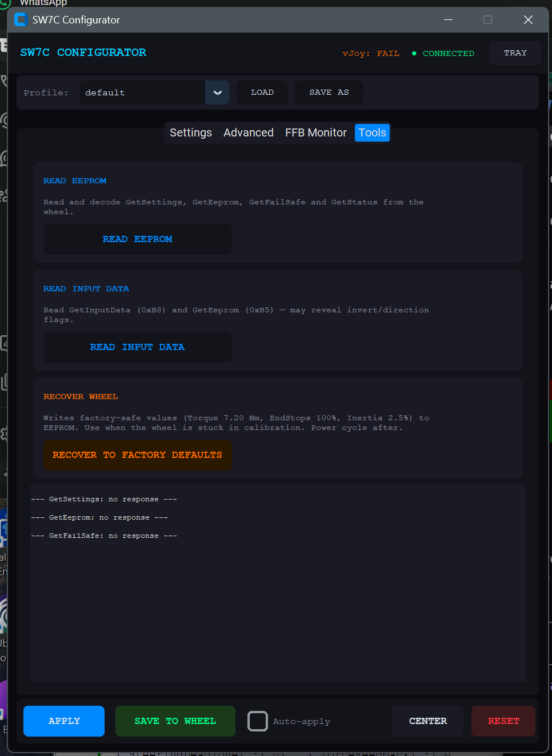Viewport: 552px width, 756px height.
Task: Go to the FFB Monitor tab
Action: [316, 132]
